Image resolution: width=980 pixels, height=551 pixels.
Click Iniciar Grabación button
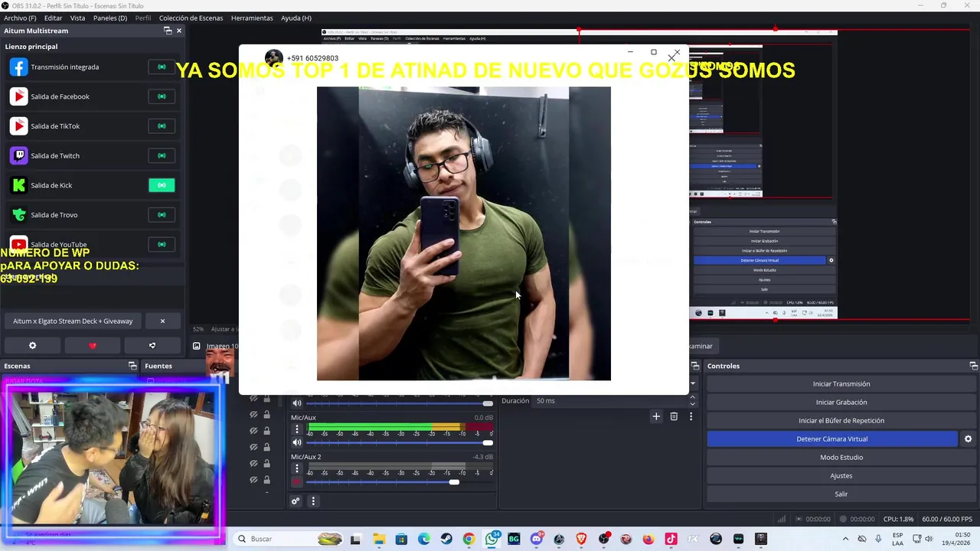coord(841,403)
